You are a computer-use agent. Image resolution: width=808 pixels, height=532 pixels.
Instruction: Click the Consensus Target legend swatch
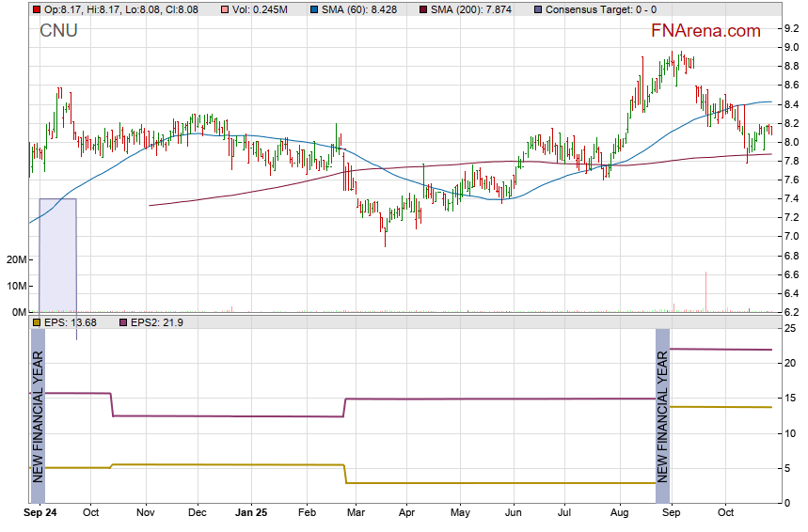[537, 9]
